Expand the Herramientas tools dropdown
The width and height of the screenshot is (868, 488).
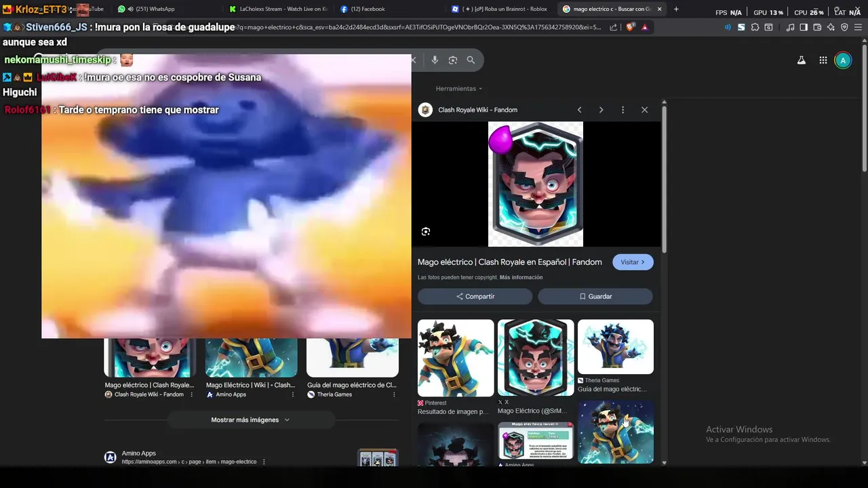point(459,89)
